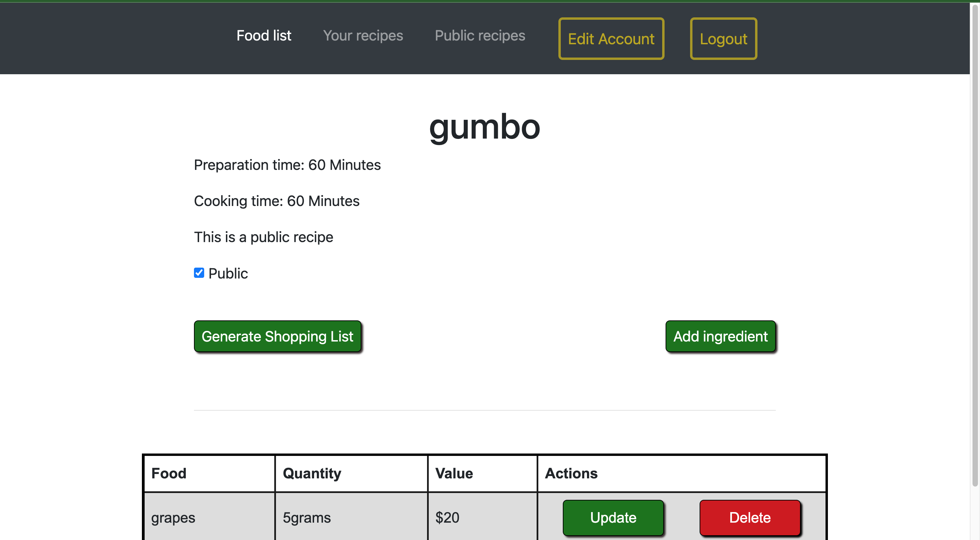Screen dimensions: 980x540
Task: Add an ingredient to the gumbo recipe
Action: (721, 336)
